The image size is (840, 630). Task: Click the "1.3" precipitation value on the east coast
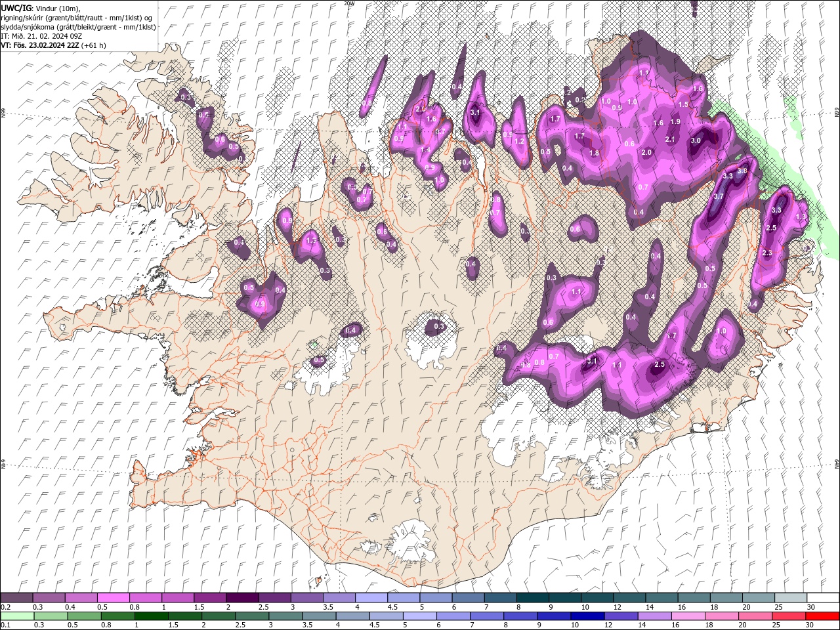point(801,217)
